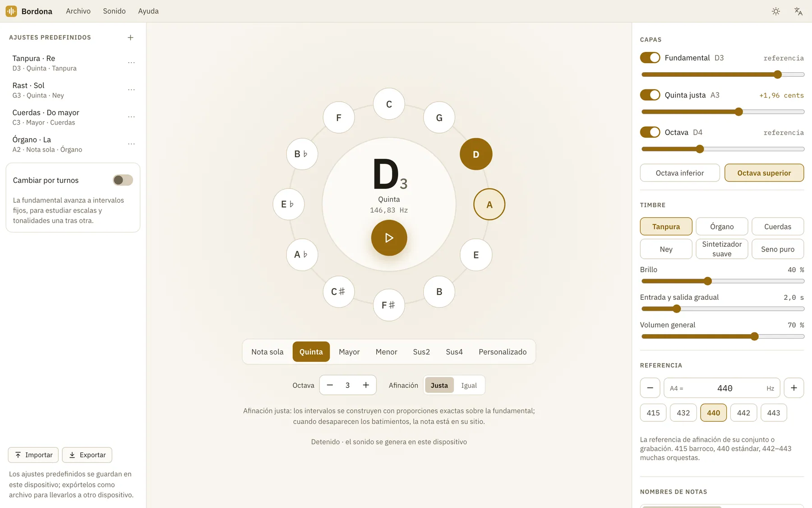Open options for Órgano · La preset

click(131, 144)
